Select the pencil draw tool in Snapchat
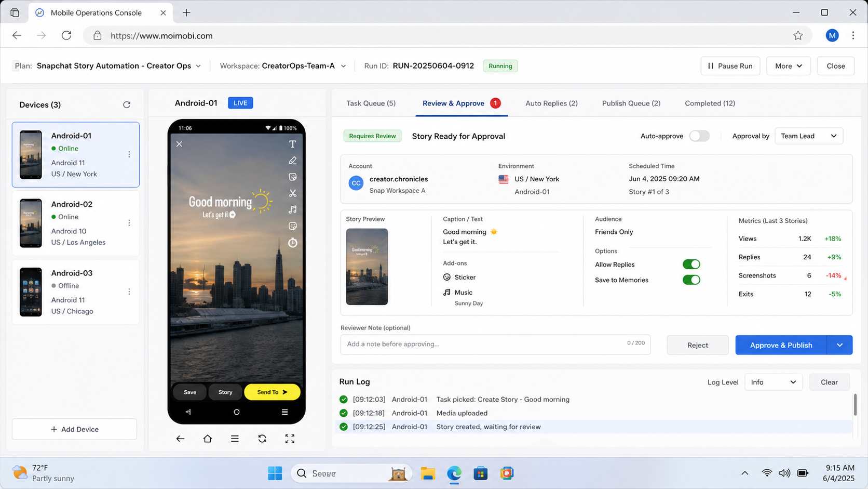Viewport: 868px width, 489px height. pos(293,161)
